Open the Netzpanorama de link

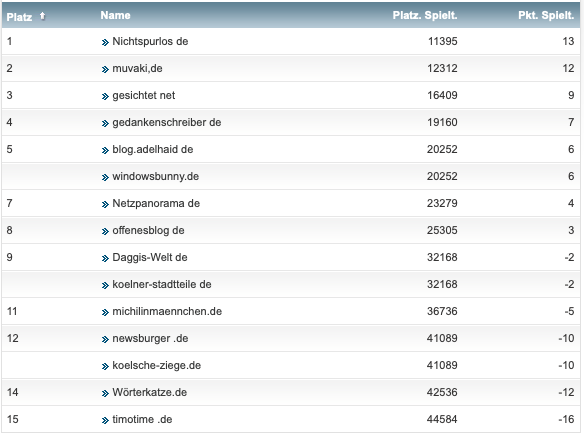[156, 203]
